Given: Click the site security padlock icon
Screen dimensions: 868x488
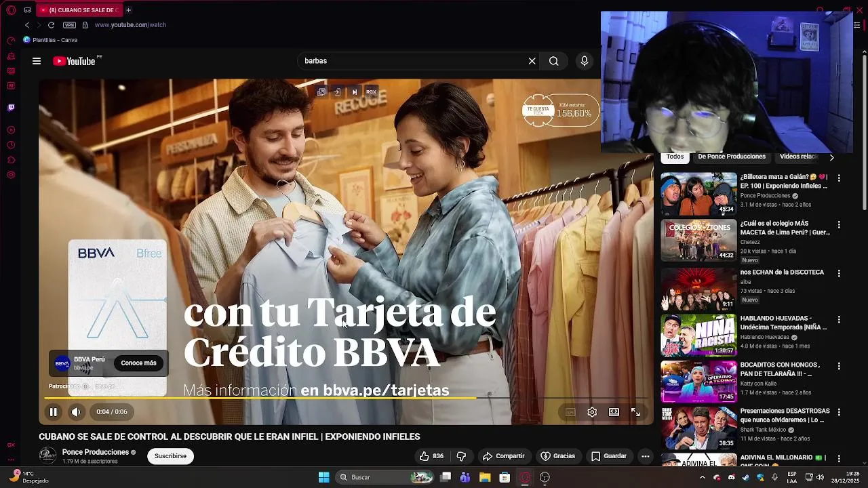Looking at the screenshot, I should (x=85, y=25).
